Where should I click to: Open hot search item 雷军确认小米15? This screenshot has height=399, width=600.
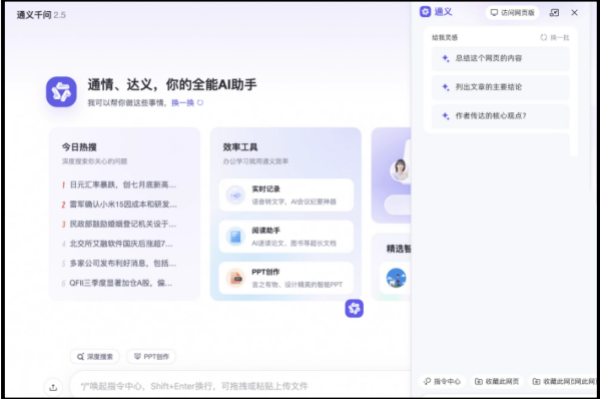pyautogui.click(x=119, y=204)
